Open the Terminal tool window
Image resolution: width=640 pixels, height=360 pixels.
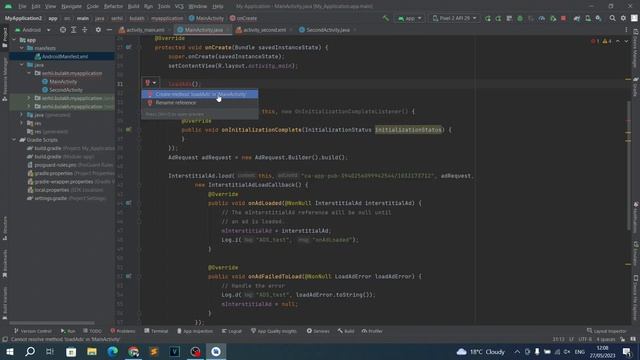[156, 331]
